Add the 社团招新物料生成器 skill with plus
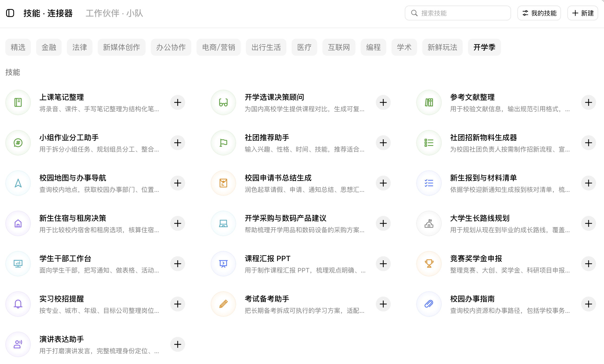This screenshot has height=364, width=604. pos(589,143)
